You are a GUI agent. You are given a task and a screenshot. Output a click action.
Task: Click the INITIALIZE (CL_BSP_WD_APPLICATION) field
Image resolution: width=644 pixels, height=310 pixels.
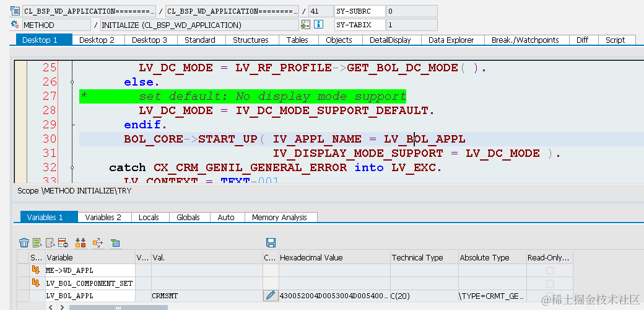[199, 25]
